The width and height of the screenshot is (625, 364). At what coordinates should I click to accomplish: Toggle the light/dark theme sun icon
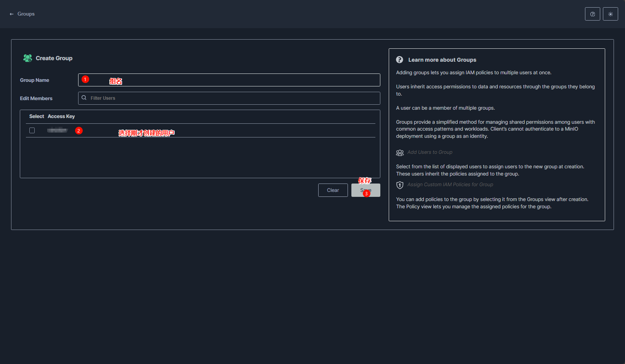pos(610,14)
